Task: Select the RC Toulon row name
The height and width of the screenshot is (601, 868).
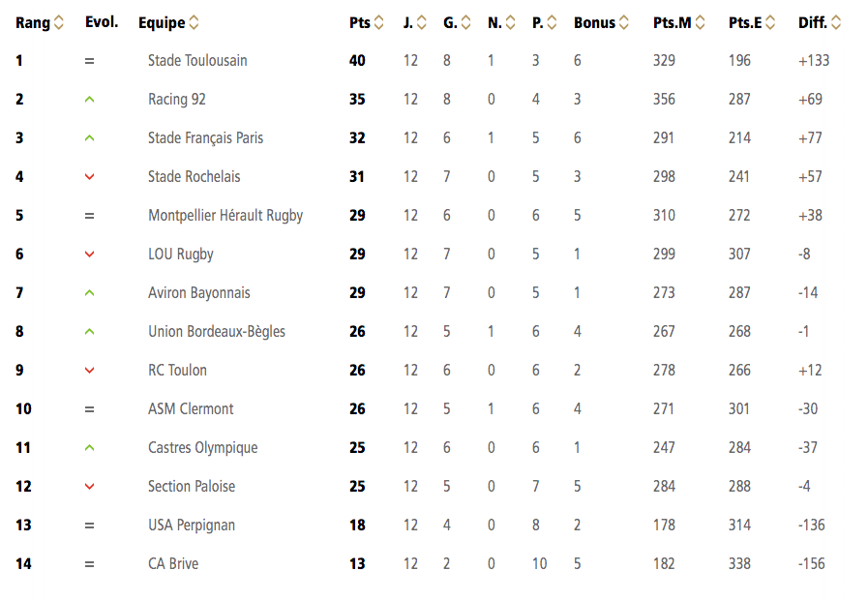Action: (177, 371)
